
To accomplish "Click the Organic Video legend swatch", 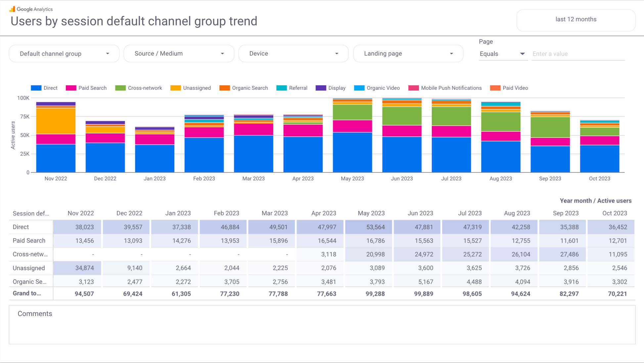I will 359,88.
